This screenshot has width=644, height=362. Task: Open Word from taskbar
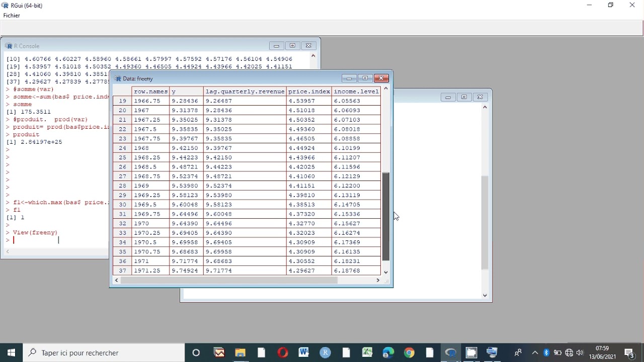pos(304,353)
